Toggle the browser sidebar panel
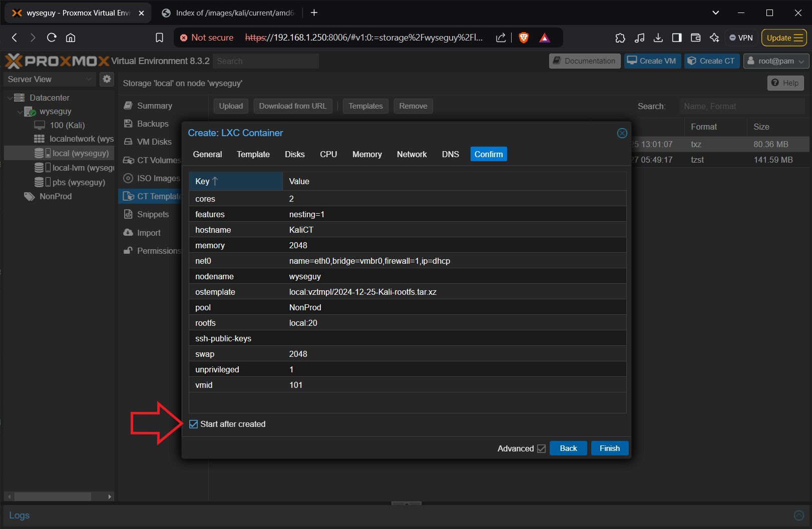The width and height of the screenshot is (812, 529). (677, 38)
